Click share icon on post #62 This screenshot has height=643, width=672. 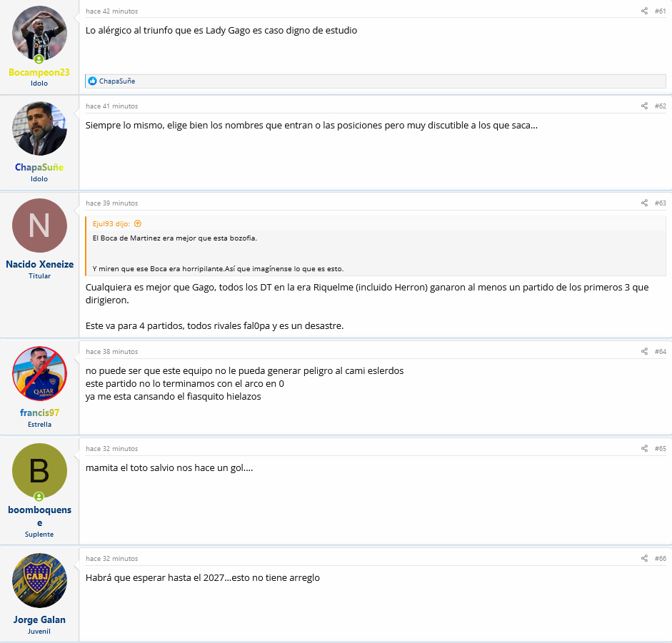coord(644,106)
